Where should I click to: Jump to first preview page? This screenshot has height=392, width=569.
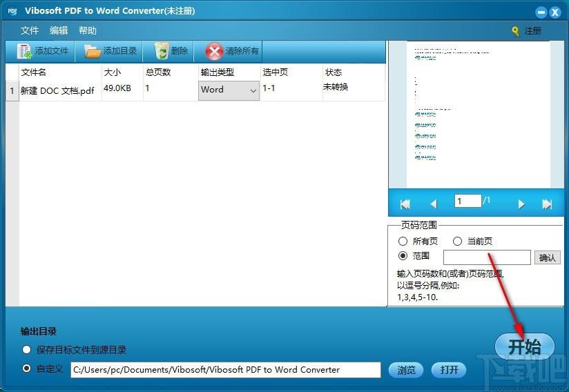(x=405, y=204)
